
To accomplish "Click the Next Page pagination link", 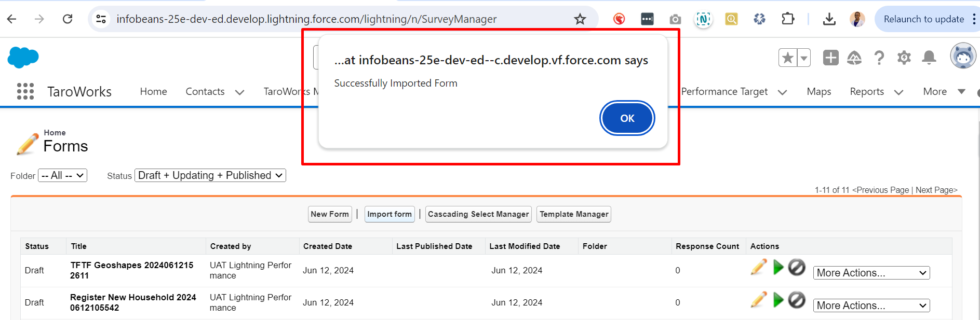I will [936, 190].
